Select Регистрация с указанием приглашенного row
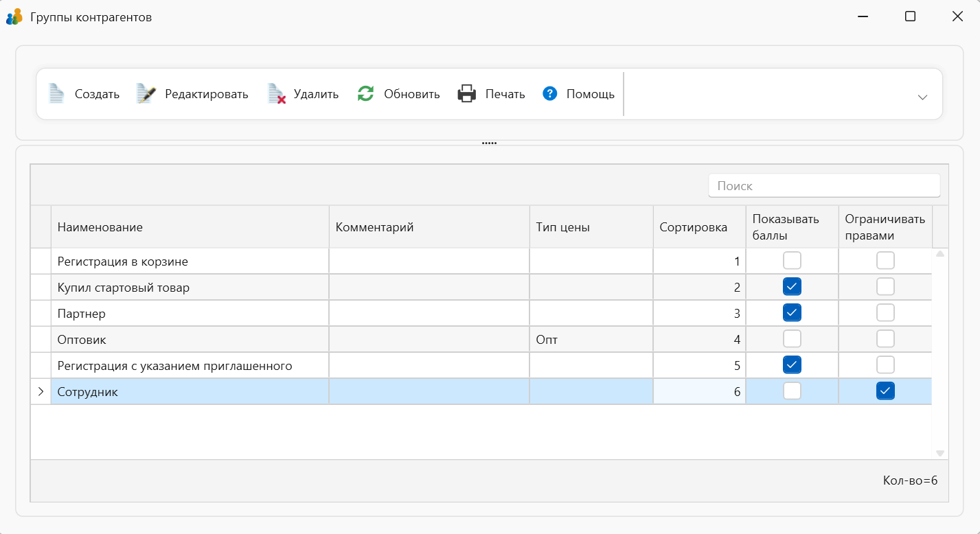The height and width of the screenshot is (534, 980). click(x=481, y=366)
